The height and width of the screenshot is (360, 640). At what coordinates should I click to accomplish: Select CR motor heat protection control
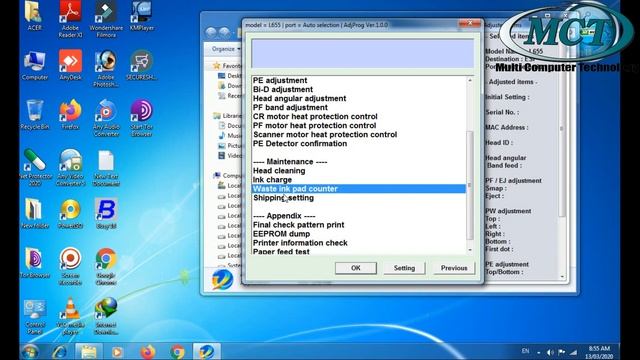tap(315, 116)
